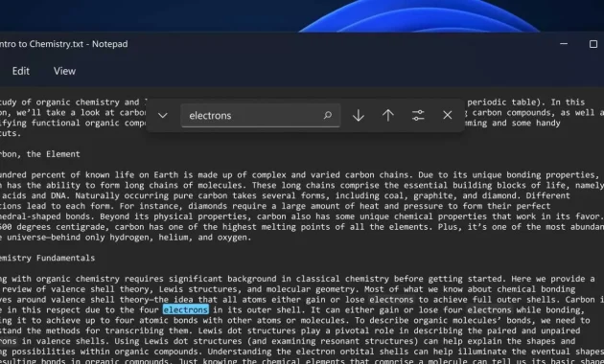
Task: Click 'electrons' before 'while bonding'
Action: pyautogui.click(x=489, y=309)
